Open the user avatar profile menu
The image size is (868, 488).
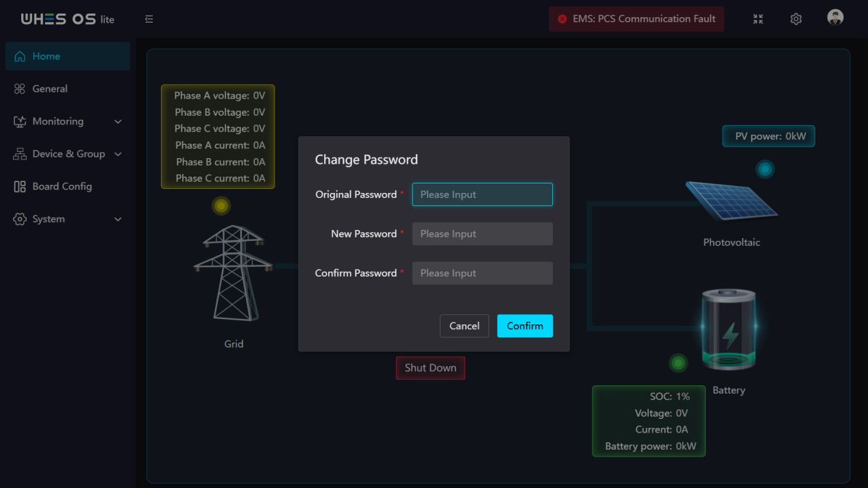pos(834,18)
